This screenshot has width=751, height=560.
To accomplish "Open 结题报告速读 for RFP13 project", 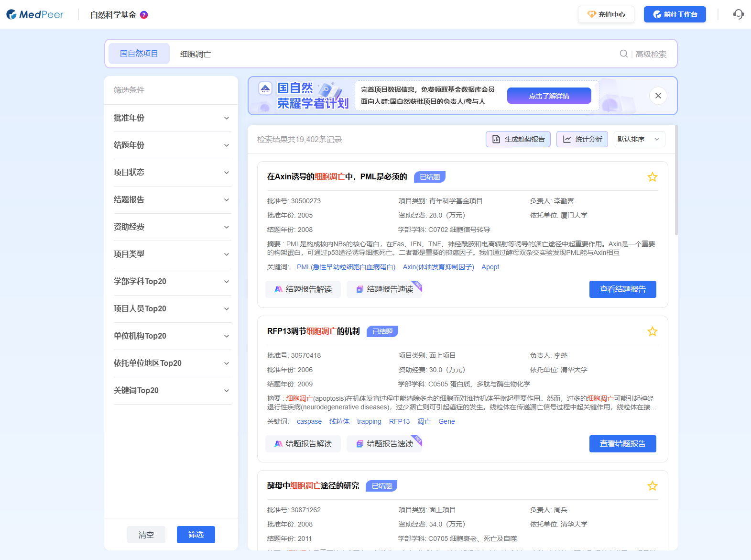I will point(384,444).
